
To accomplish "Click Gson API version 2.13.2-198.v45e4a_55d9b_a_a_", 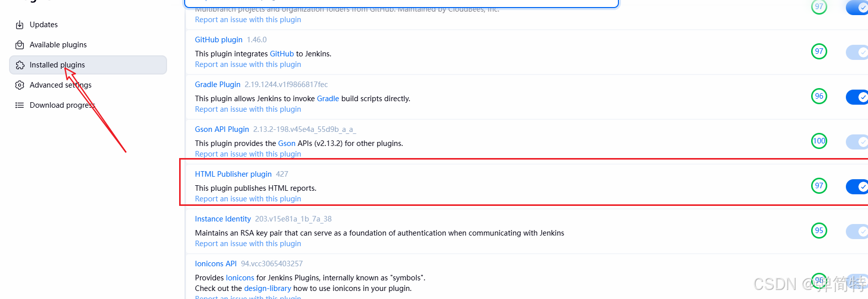I will (x=304, y=129).
